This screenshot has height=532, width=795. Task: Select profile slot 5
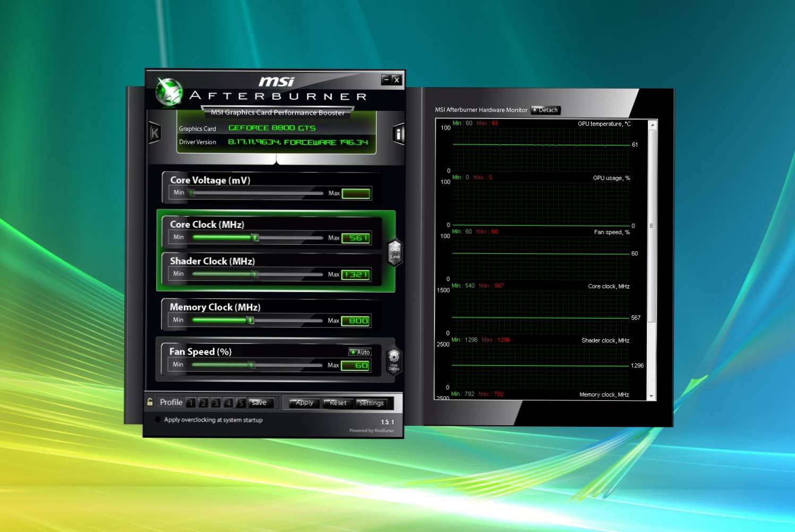tap(241, 403)
